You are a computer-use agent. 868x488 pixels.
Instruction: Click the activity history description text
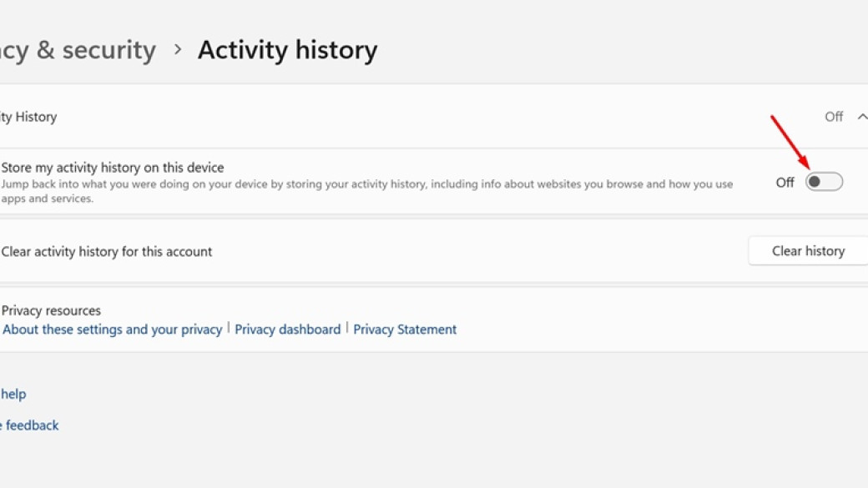367,191
